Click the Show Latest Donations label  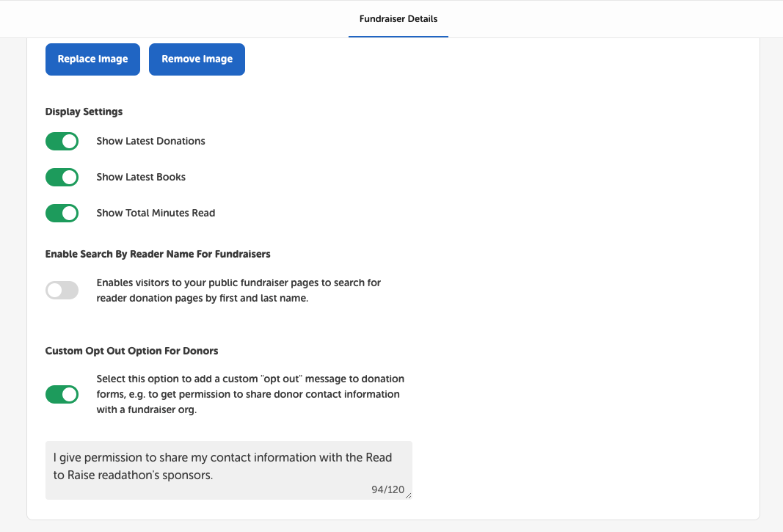click(150, 141)
